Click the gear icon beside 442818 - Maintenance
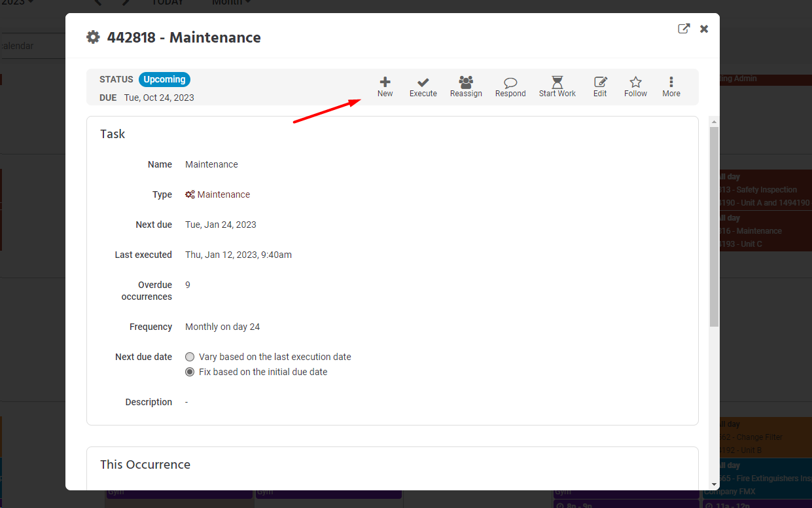 tap(93, 37)
